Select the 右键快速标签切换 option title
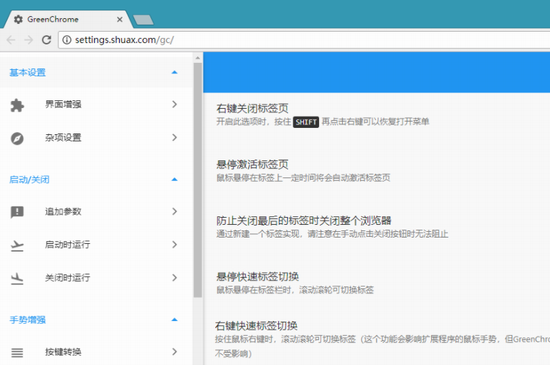Viewport: 550px width, 365px height. (256, 326)
